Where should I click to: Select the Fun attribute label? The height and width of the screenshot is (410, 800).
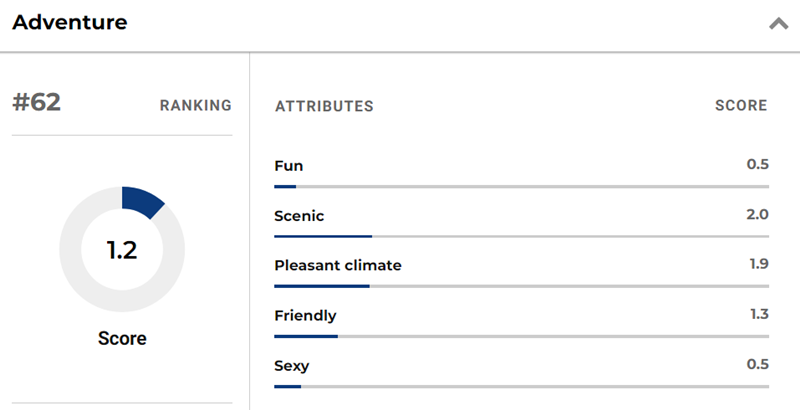coord(289,165)
